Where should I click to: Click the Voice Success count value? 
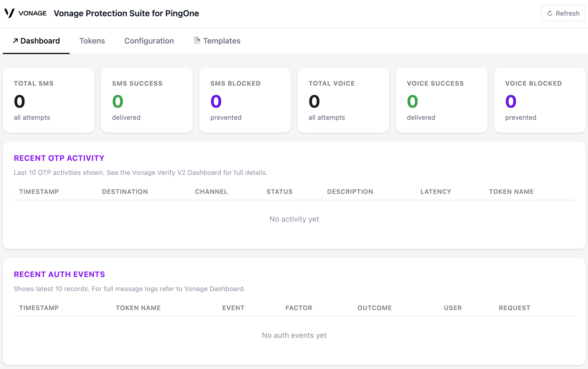(413, 101)
